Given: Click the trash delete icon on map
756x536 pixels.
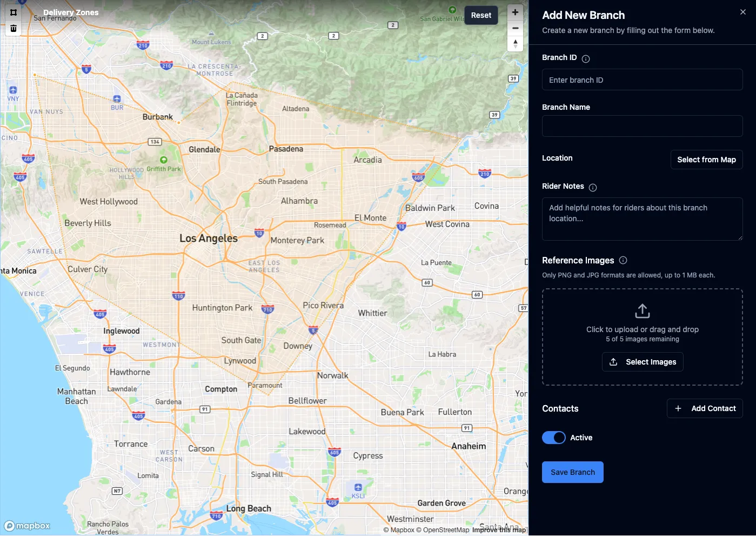Looking at the screenshot, I should (14, 28).
